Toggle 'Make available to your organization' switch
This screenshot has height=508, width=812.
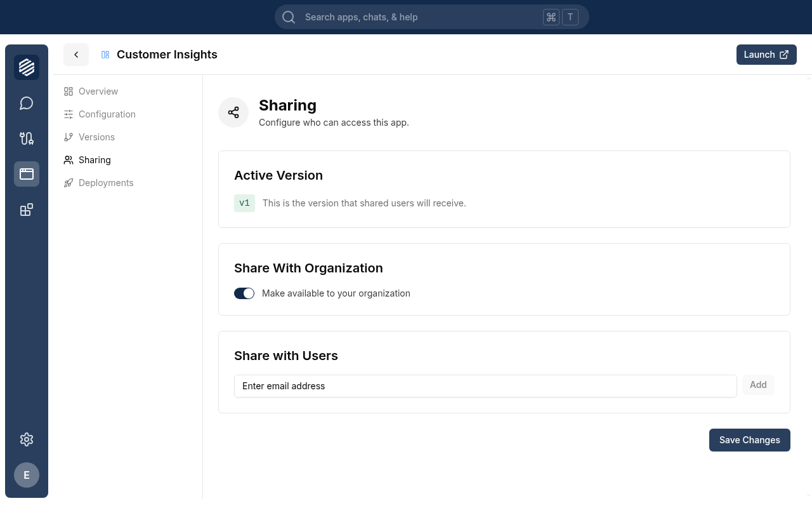tap(244, 293)
